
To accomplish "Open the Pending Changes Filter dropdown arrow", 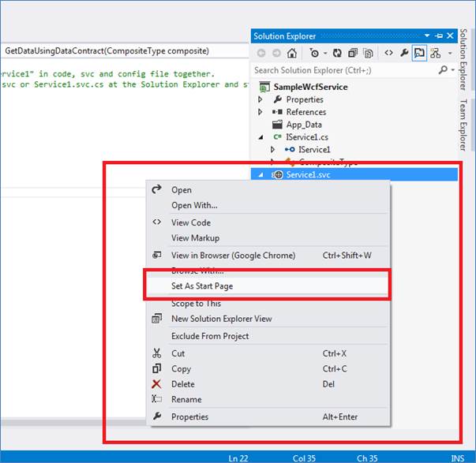I will pos(325,54).
